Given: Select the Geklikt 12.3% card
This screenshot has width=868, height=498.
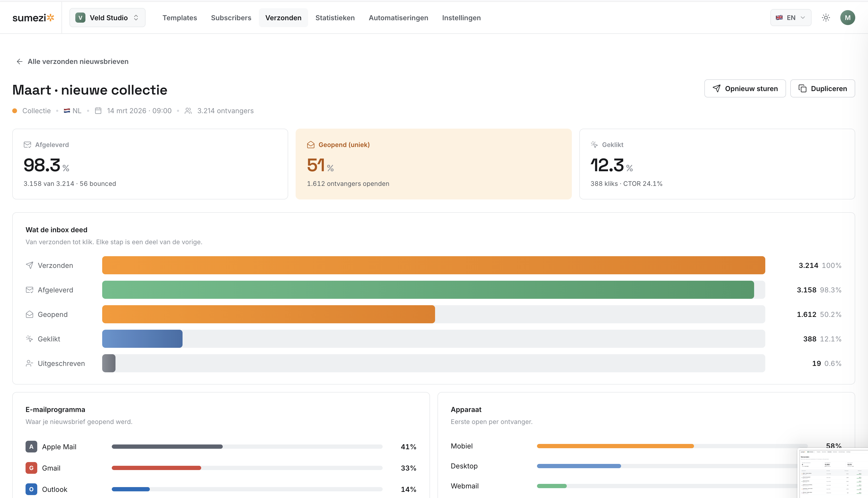Looking at the screenshot, I should [x=717, y=164].
